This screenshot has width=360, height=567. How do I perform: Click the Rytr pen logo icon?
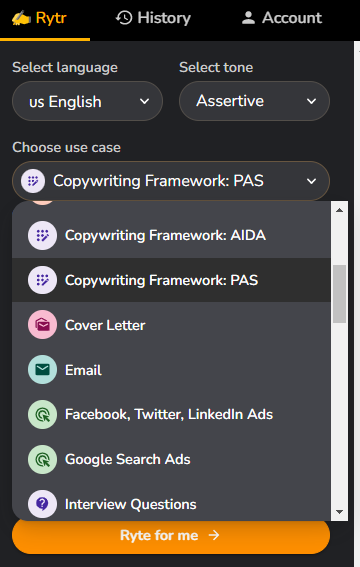(x=21, y=18)
